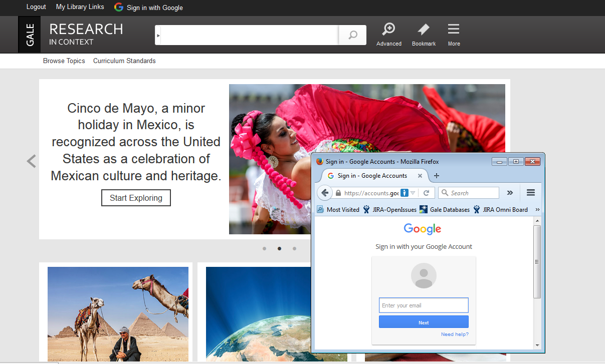Viewport: 605px width, 364px height.
Task: Go to the GALE logo home
Action: (x=30, y=35)
